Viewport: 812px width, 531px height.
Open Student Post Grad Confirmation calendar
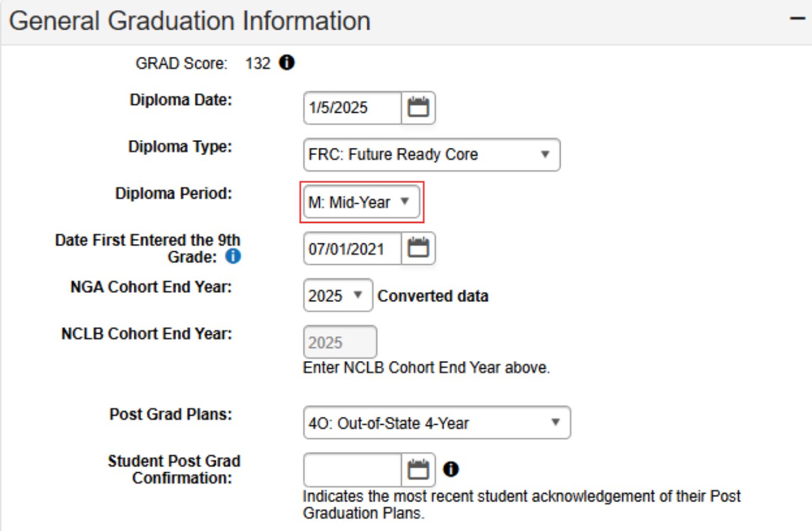pos(419,470)
